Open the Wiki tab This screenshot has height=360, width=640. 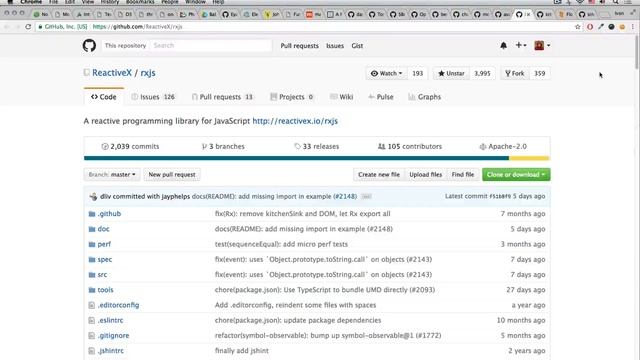(x=342, y=97)
